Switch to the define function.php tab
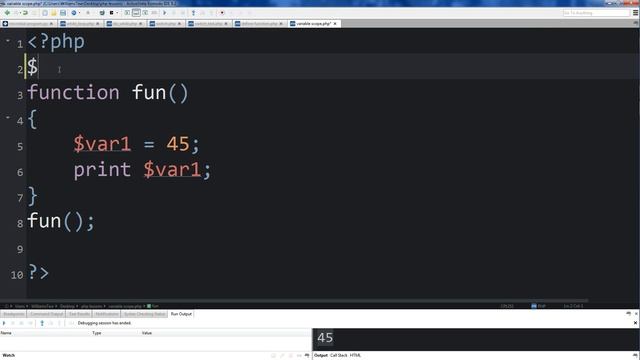640x360 pixels. click(x=259, y=24)
